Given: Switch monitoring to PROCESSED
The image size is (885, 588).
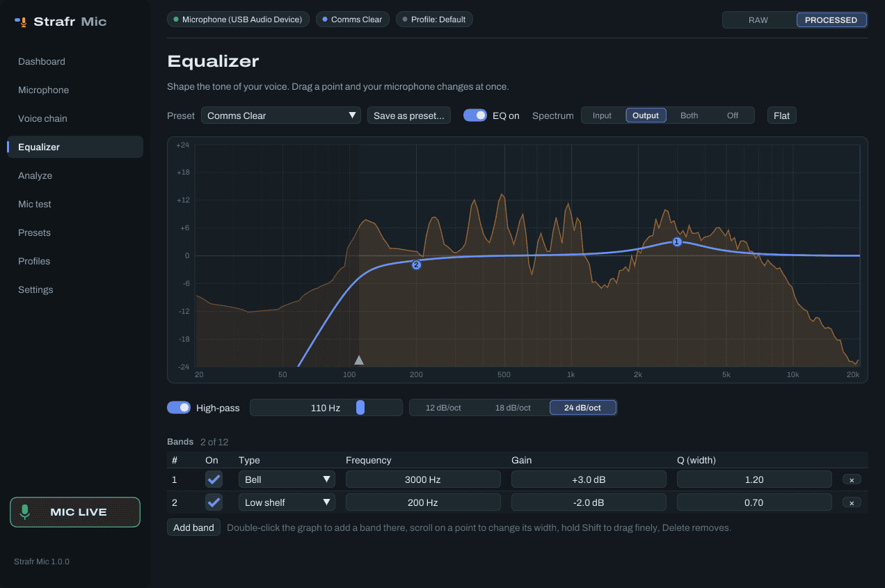Looking at the screenshot, I should click(x=831, y=20).
